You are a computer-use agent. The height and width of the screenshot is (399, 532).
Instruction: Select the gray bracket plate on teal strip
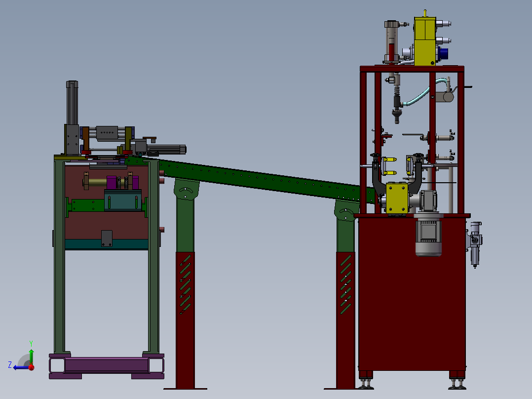click(107, 239)
